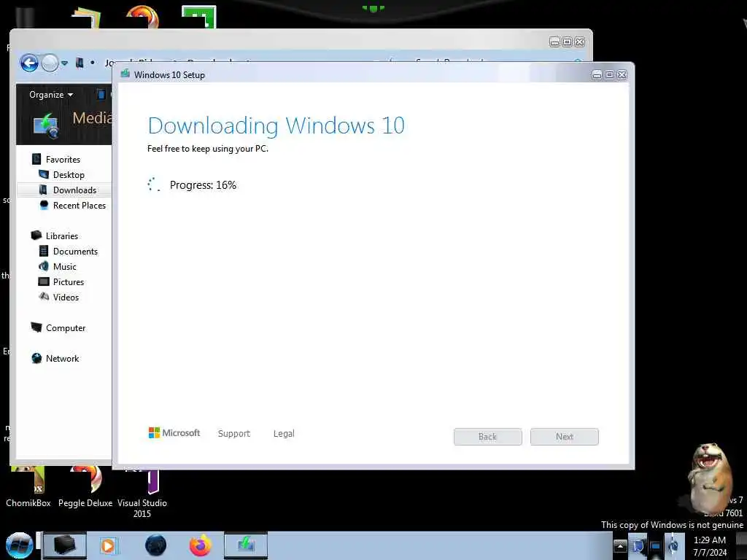Open the media player taskbar icon
Image resolution: width=747 pixels, height=560 pixels.
click(108, 545)
